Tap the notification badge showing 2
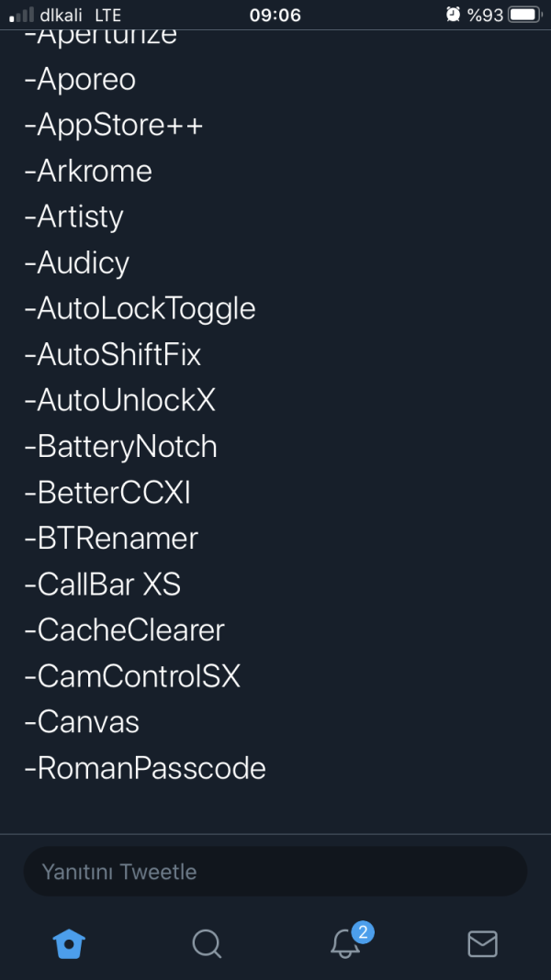Viewport: 551px width, 980px height. (363, 932)
